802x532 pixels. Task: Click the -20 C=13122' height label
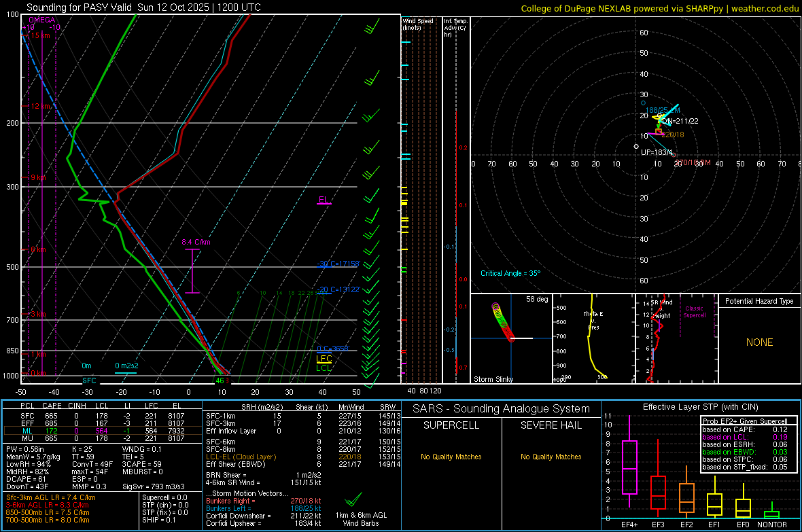(338, 289)
